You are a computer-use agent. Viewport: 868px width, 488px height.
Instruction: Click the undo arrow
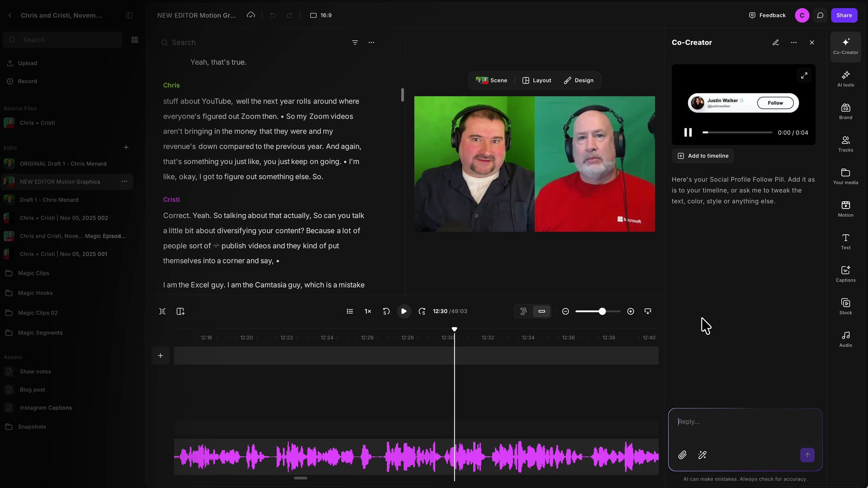273,15
